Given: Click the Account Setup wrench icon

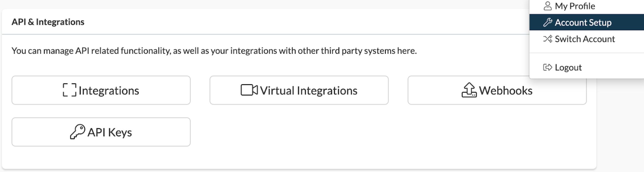Looking at the screenshot, I should [548, 22].
